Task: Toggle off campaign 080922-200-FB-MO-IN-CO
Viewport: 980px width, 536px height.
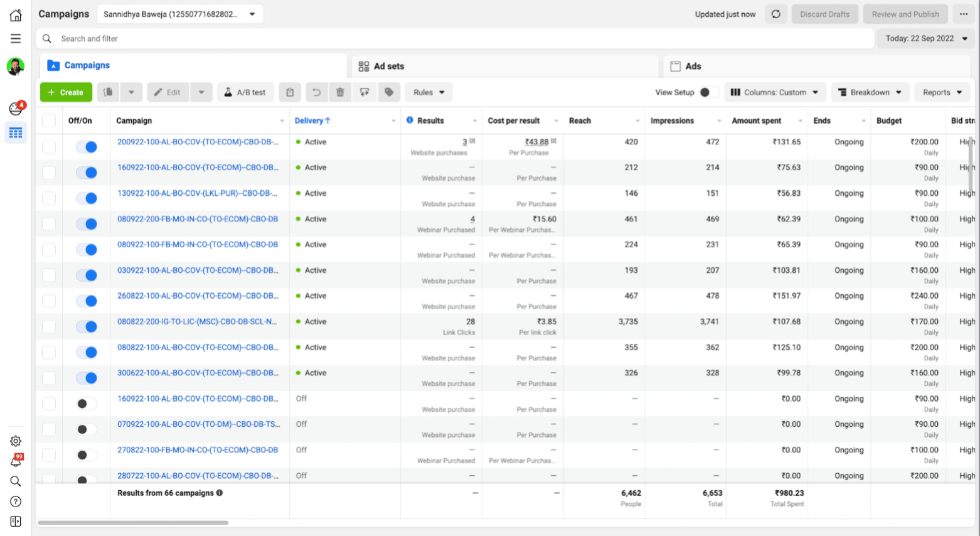Action: pyautogui.click(x=87, y=224)
